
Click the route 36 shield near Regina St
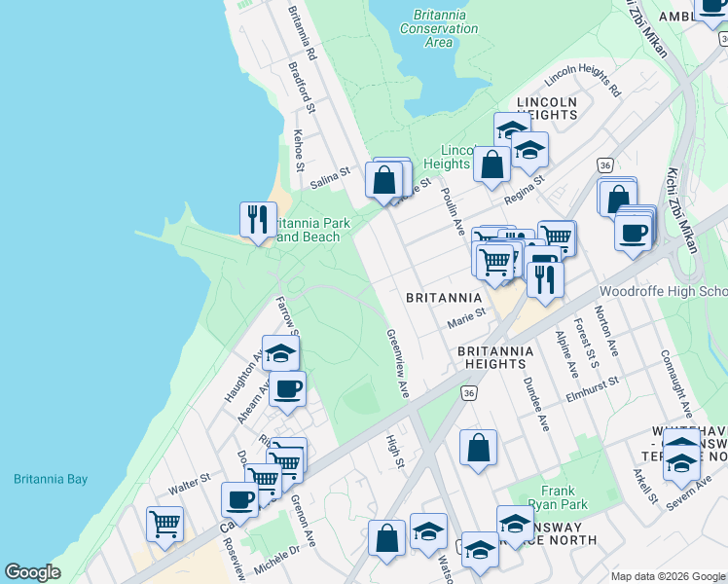pos(605,165)
